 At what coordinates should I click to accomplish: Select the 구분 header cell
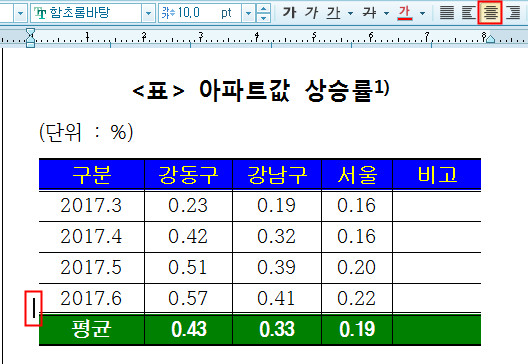tap(92, 174)
